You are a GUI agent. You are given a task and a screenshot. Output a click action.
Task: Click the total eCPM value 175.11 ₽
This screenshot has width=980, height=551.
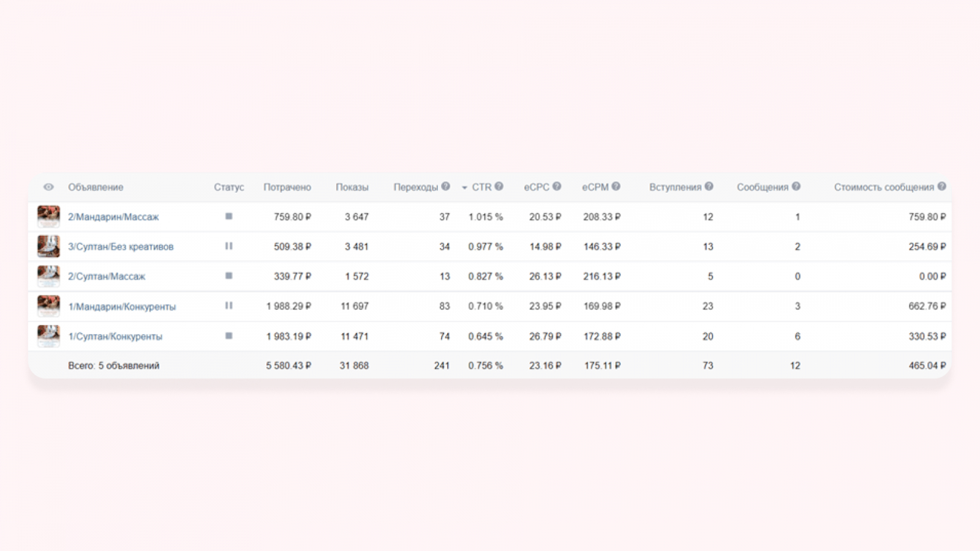click(602, 366)
